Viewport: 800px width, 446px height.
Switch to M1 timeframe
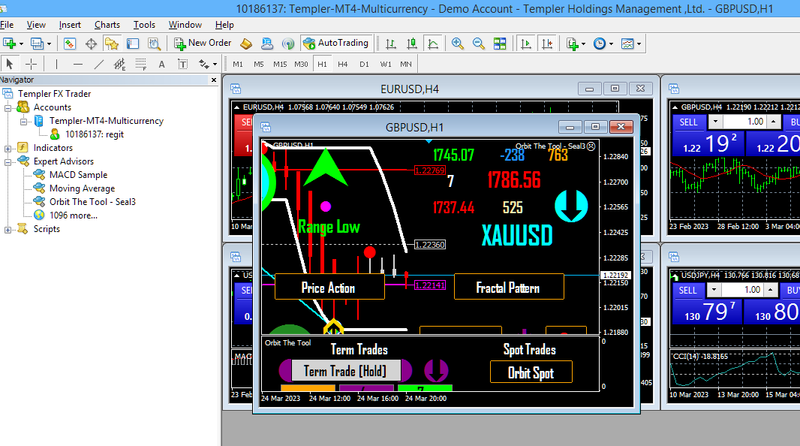pyautogui.click(x=238, y=64)
